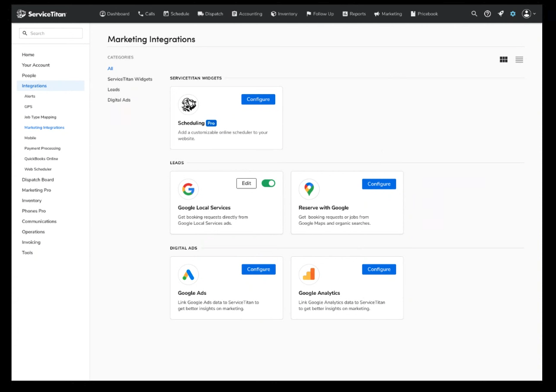Open global search using the magnifier icon
Viewport: 556px width, 392px height.
pyautogui.click(x=474, y=13)
